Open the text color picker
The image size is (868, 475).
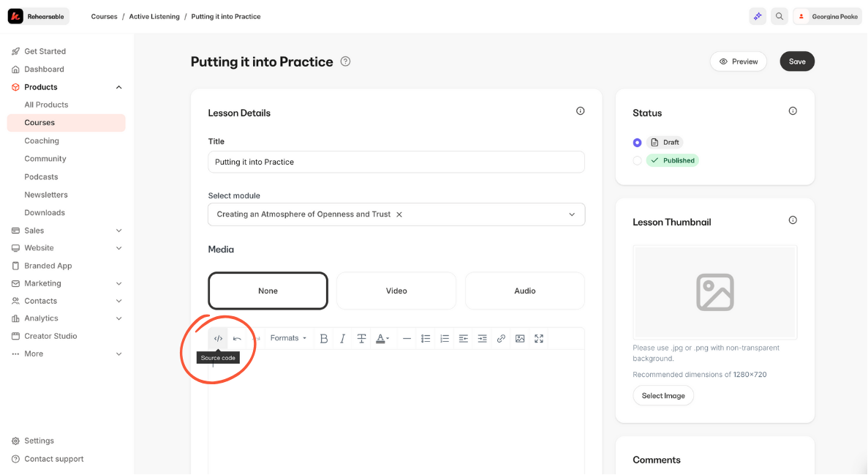pos(382,339)
